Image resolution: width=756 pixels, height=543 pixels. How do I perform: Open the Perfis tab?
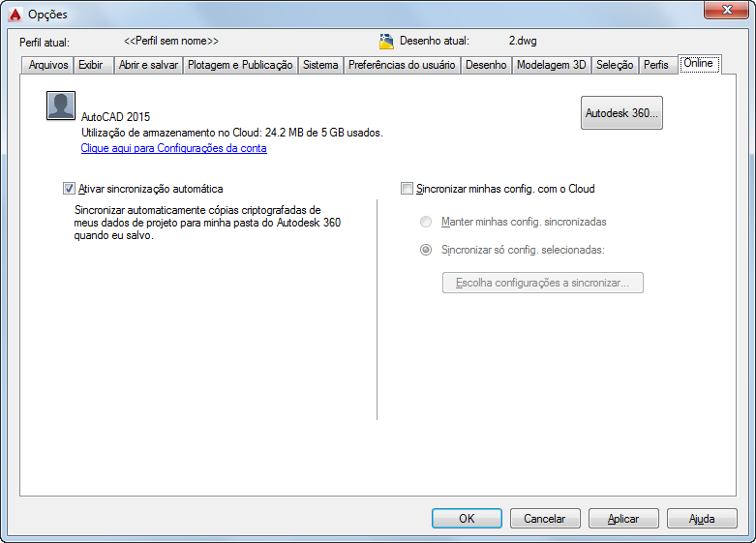click(x=656, y=65)
